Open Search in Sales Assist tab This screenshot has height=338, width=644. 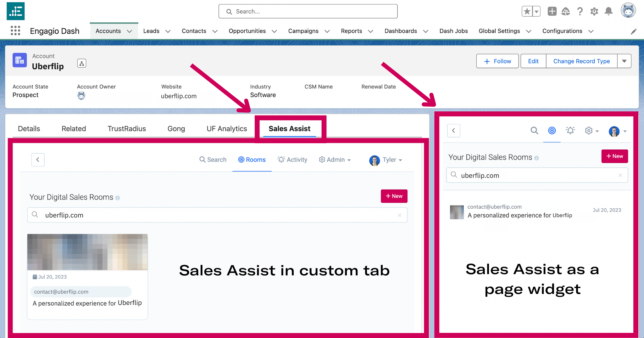(x=213, y=160)
